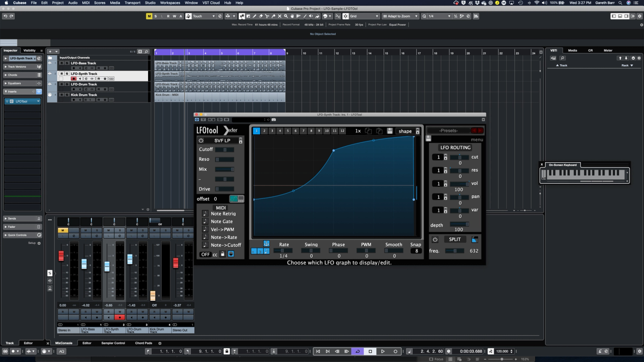Solo the LFO-Drum Track in track list
644x362 pixels.
(67, 85)
